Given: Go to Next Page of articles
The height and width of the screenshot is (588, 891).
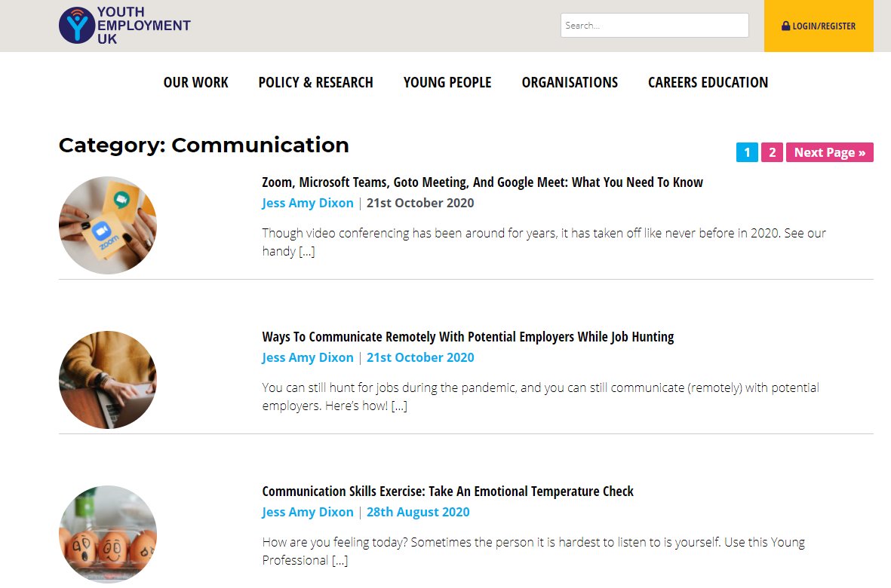Looking at the screenshot, I should point(829,152).
